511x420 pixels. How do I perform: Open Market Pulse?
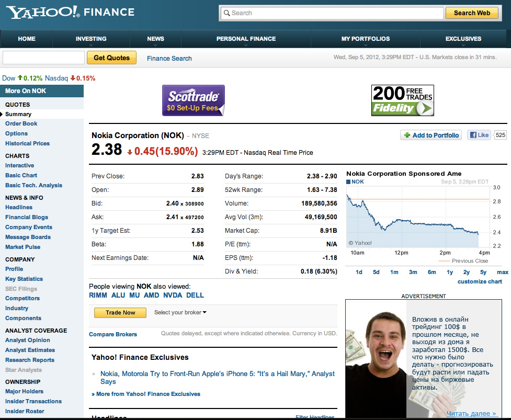tap(23, 247)
